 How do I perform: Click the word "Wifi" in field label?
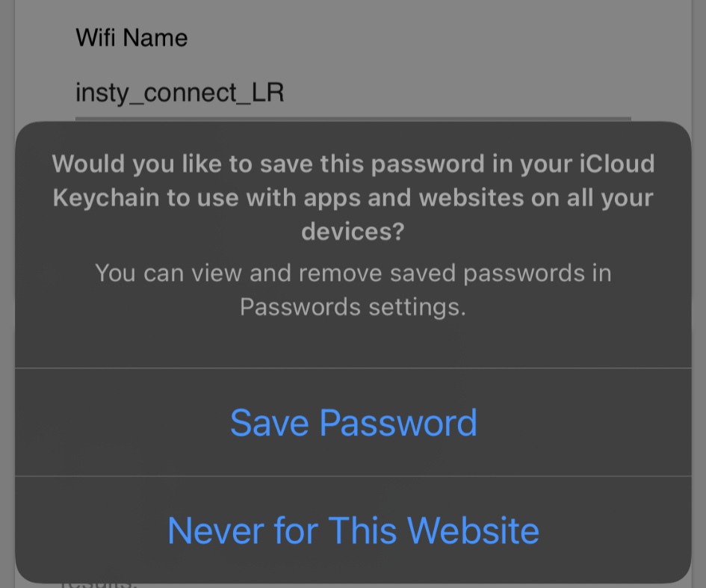[96, 37]
